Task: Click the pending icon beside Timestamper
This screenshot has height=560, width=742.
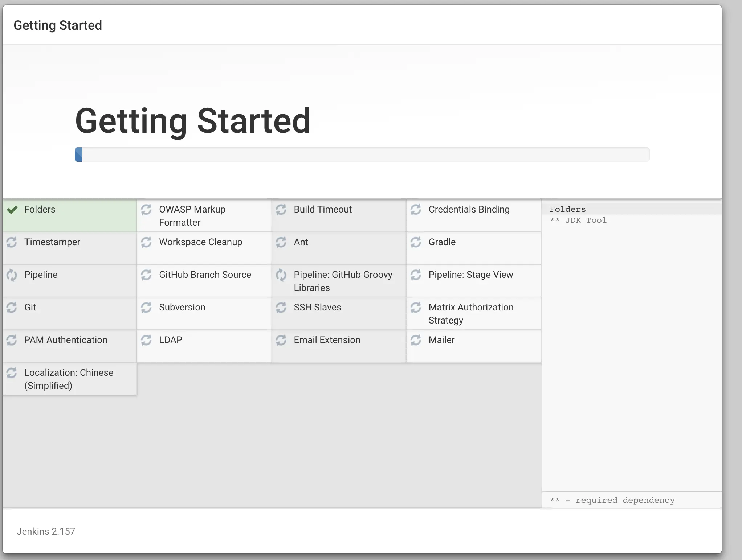Action: pos(12,242)
